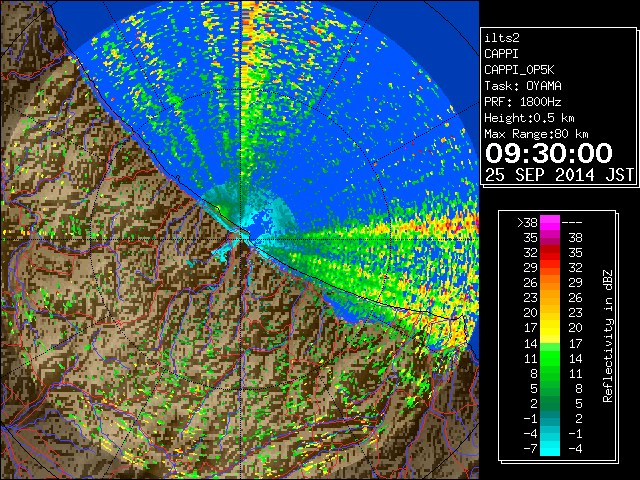Pick the bright green 11–14 dBZ legend swatch
640x480 pixels.
550,358
